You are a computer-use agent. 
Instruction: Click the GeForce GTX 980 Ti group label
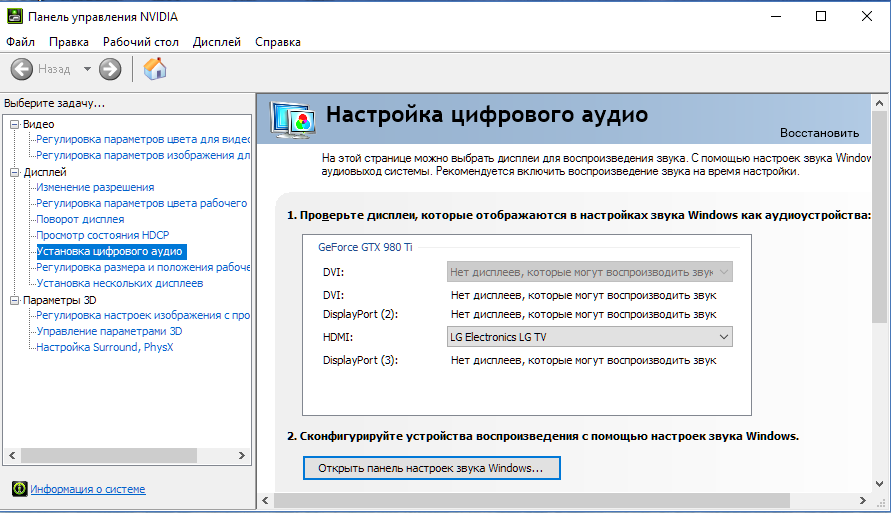tap(365, 247)
